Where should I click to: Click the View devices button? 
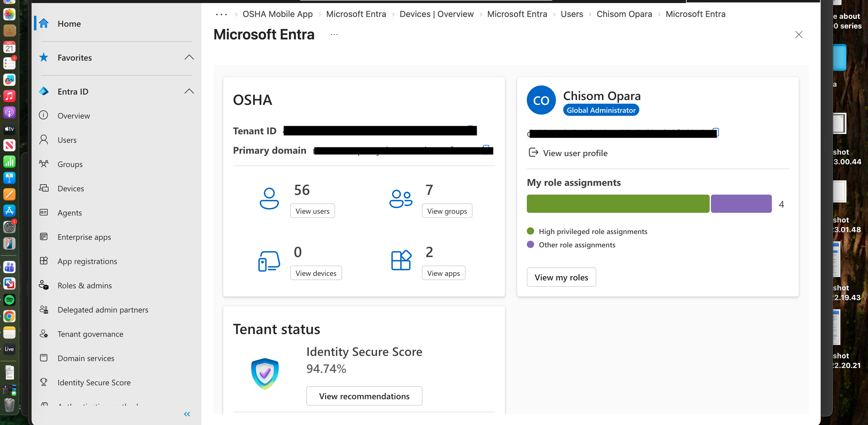click(316, 273)
